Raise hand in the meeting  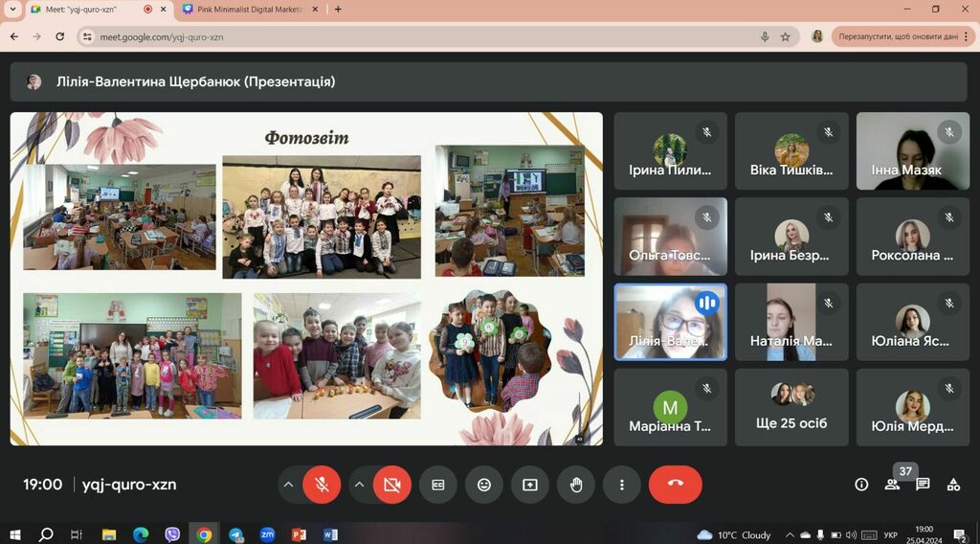575,485
